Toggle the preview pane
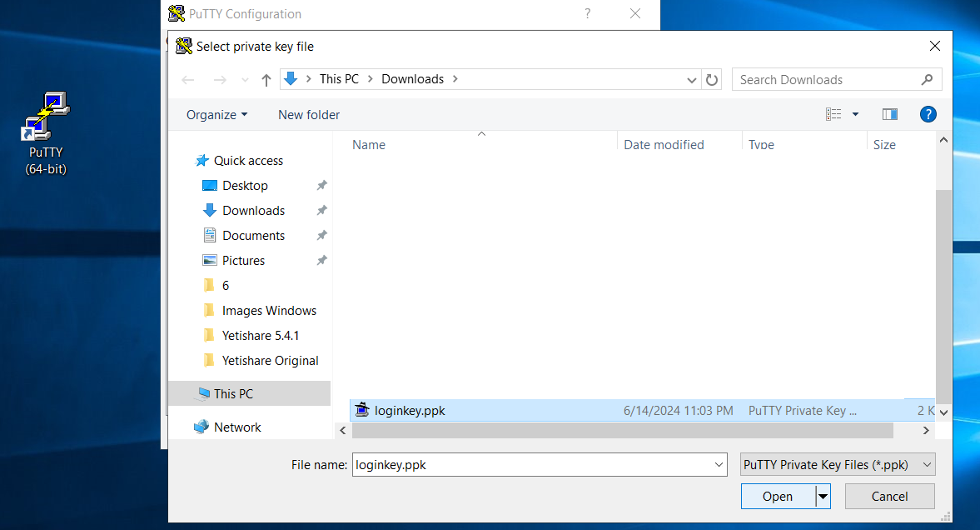The width and height of the screenshot is (980, 530). [x=889, y=114]
